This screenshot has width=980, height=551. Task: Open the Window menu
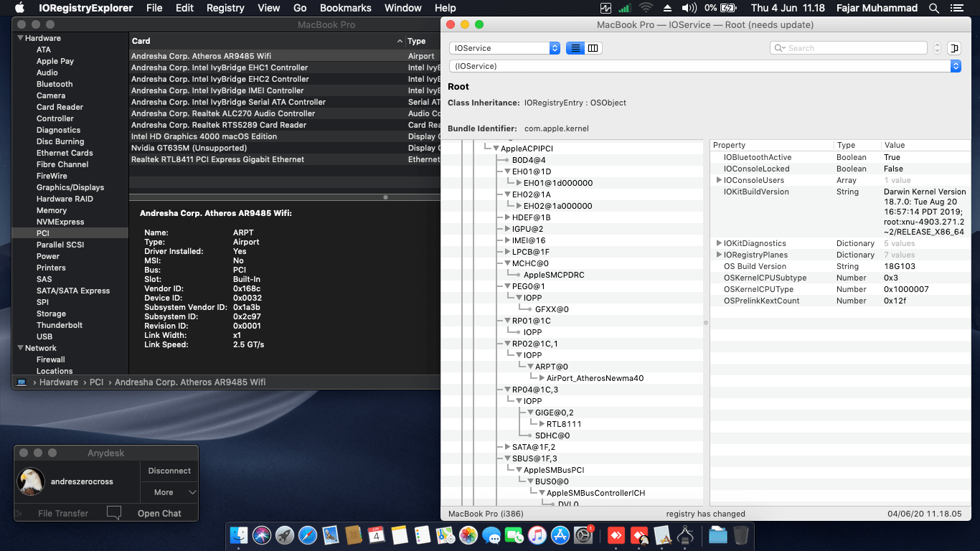click(403, 8)
